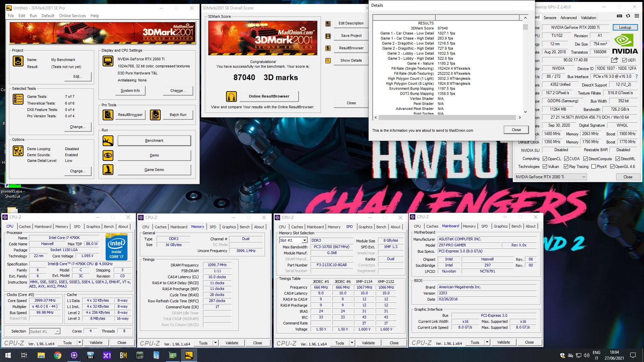Click the GPU-Z refresh icon
This screenshot has height=362, width=644.
pyautogui.click(x=628, y=16)
